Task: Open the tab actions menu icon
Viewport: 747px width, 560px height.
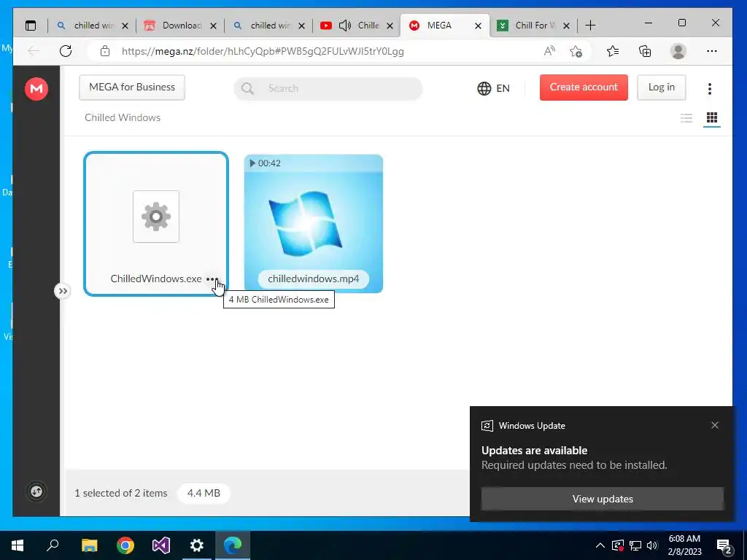Action: pos(31,26)
